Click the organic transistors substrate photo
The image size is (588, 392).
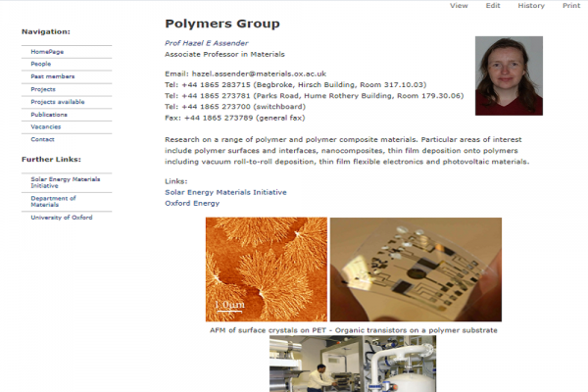416,269
